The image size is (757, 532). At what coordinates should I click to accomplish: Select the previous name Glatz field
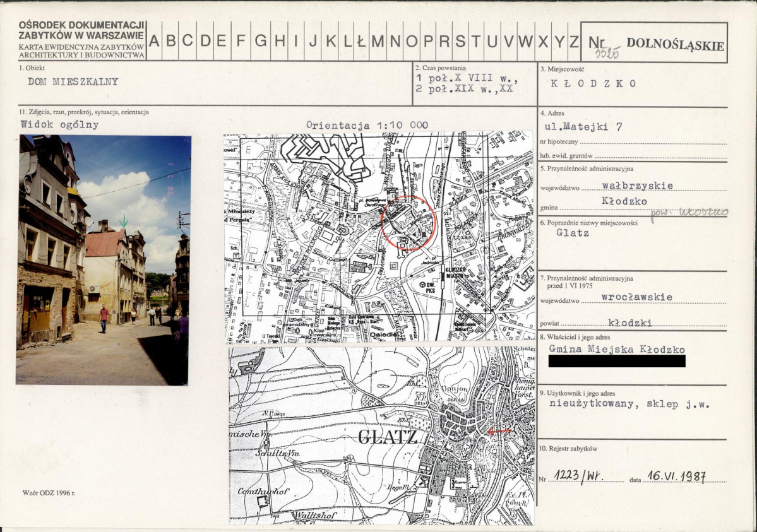click(573, 233)
